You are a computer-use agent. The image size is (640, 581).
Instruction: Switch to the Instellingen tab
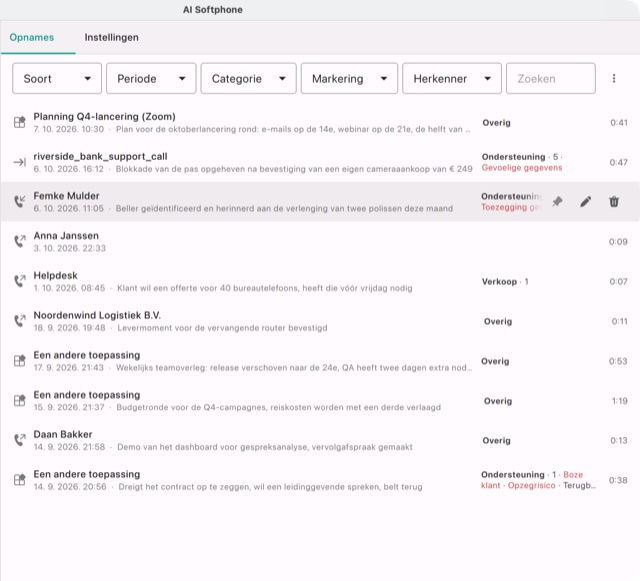click(x=111, y=37)
